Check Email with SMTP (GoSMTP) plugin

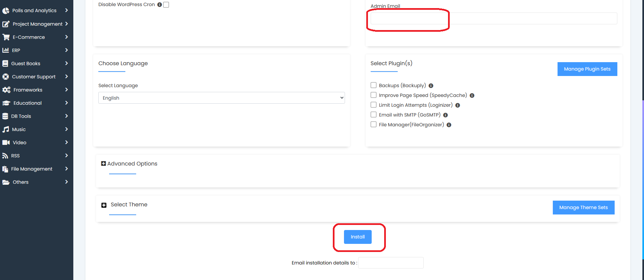click(373, 114)
